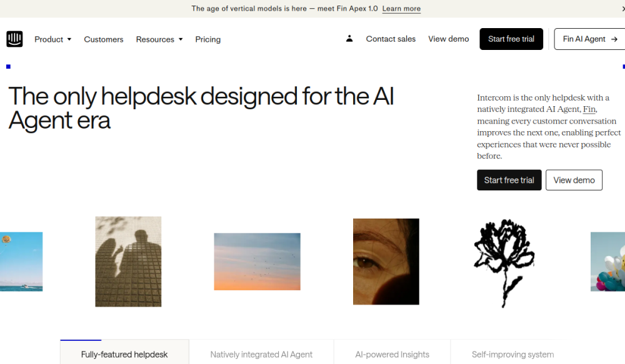Go to the Pricing page
Image resolution: width=625 pixels, height=364 pixels.
[x=207, y=39]
